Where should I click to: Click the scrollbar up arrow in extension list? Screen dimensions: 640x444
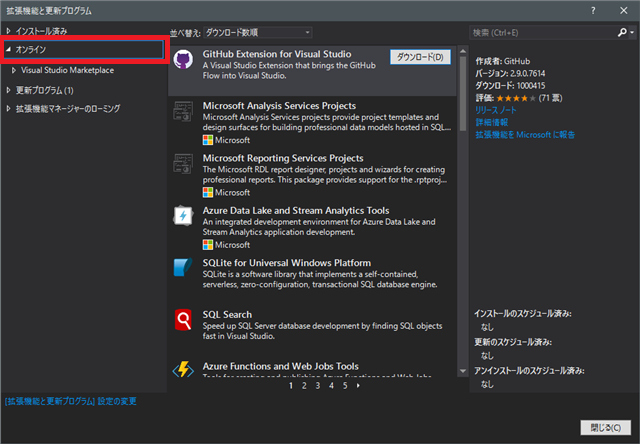pyautogui.click(x=463, y=51)
